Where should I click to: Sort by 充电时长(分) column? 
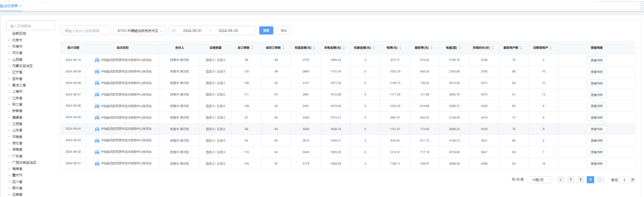tap(492, 48)
